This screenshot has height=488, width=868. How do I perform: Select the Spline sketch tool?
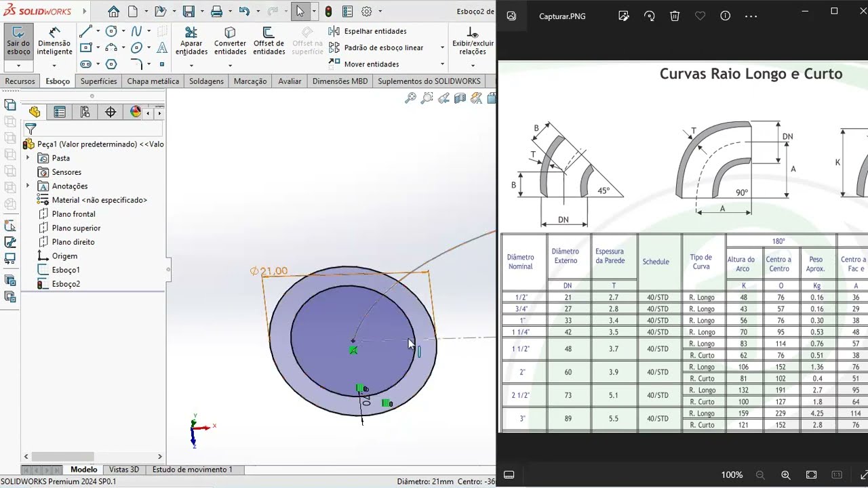[x=136, y=31]
